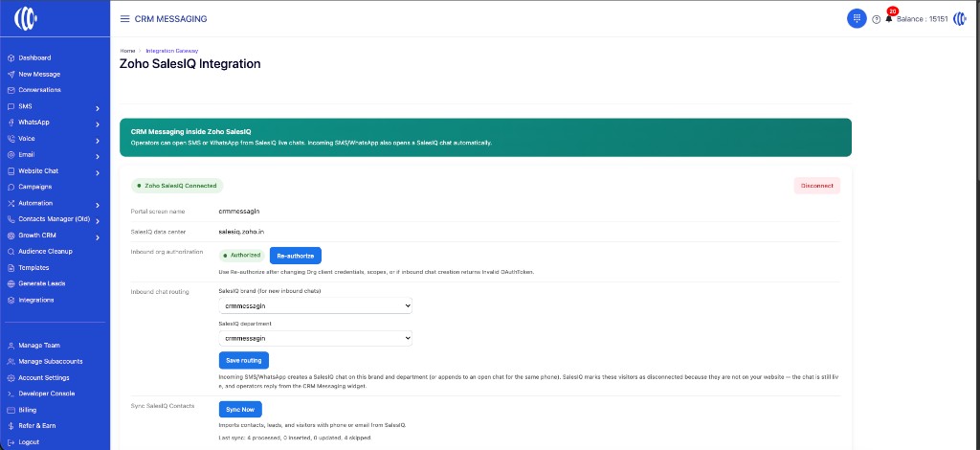Open notifications bell with 20 badge

(x=889, y=17)
